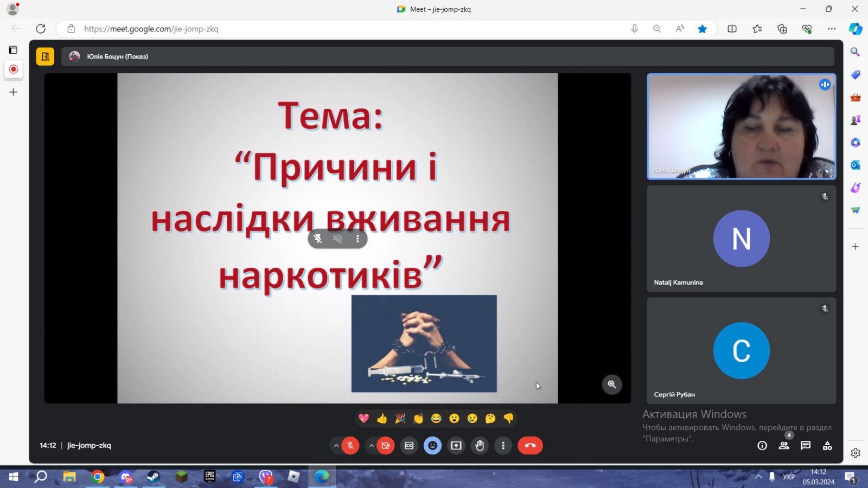Toggle the camera off button
The height and width of the screenshot is (488, 868).
click(385, 446)
